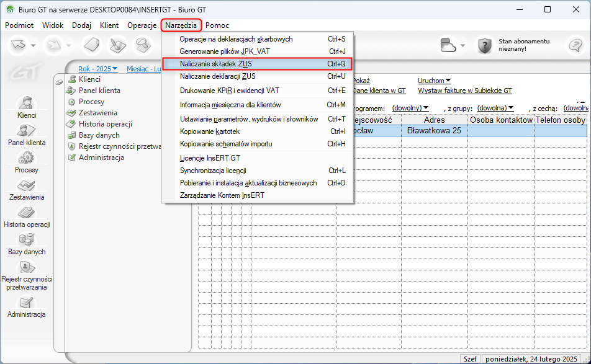
Task: Choose Kopiowanie schematów importu
Action: pos(257,144)
